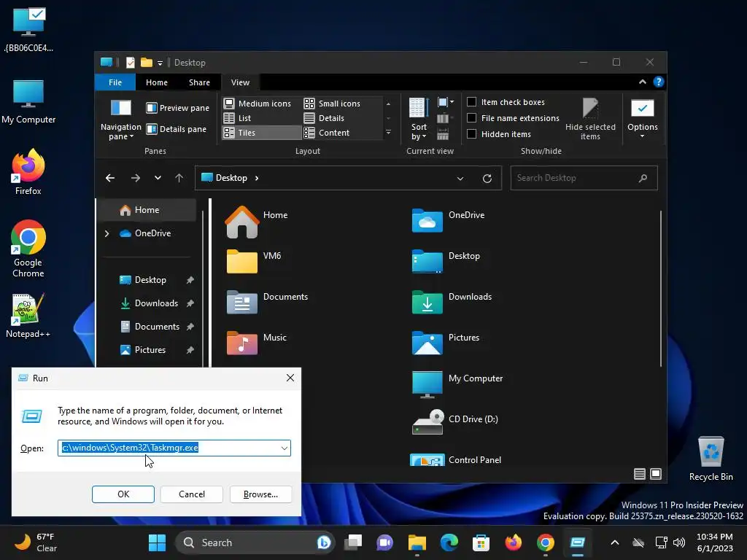
Task: Go up one level arrow
Action: point(179,178)
